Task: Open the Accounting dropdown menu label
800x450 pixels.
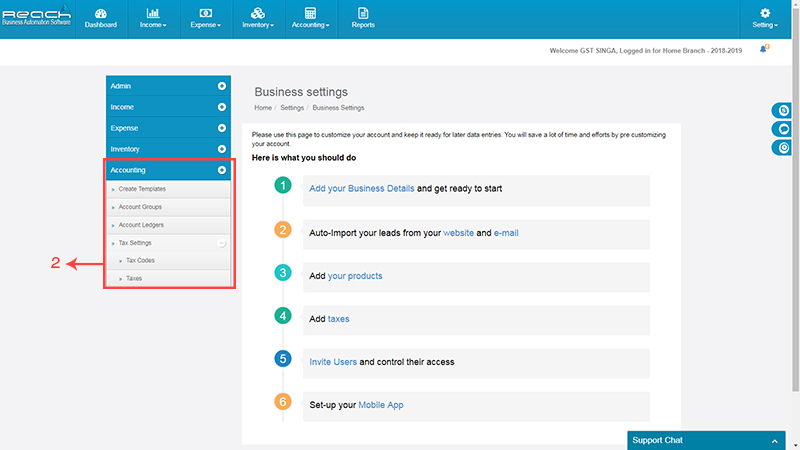Action: (311, 25)
